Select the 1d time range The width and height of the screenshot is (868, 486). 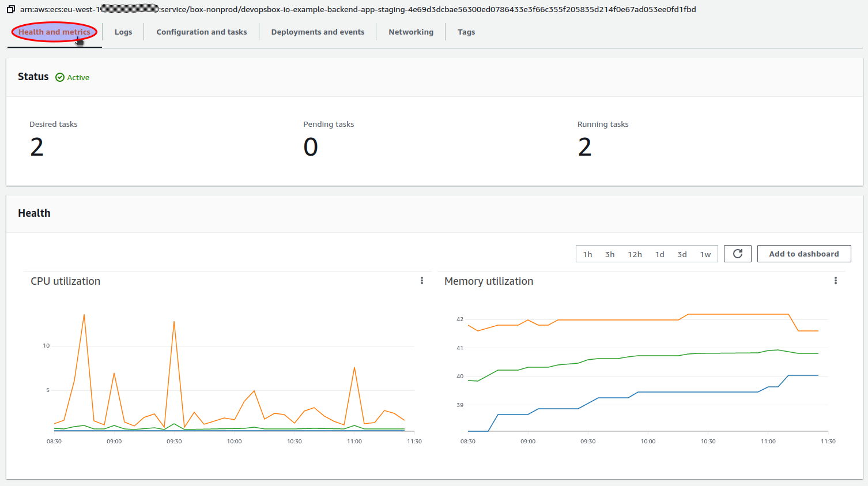tap(659, 254)
